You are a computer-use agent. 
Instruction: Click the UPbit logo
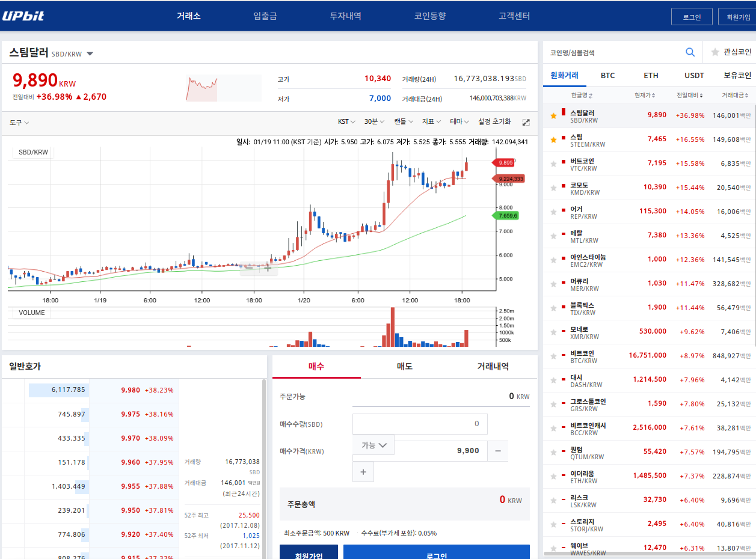point(23,16)
